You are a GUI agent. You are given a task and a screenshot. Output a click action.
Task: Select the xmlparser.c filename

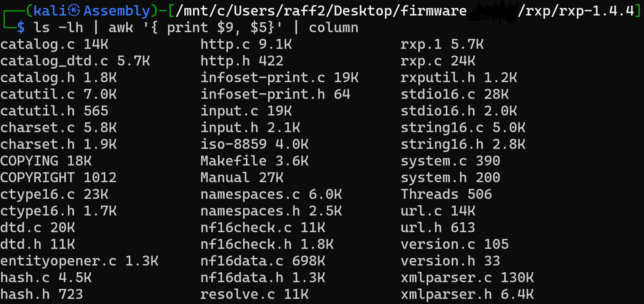pyautogui.click(x=446, y=278)
